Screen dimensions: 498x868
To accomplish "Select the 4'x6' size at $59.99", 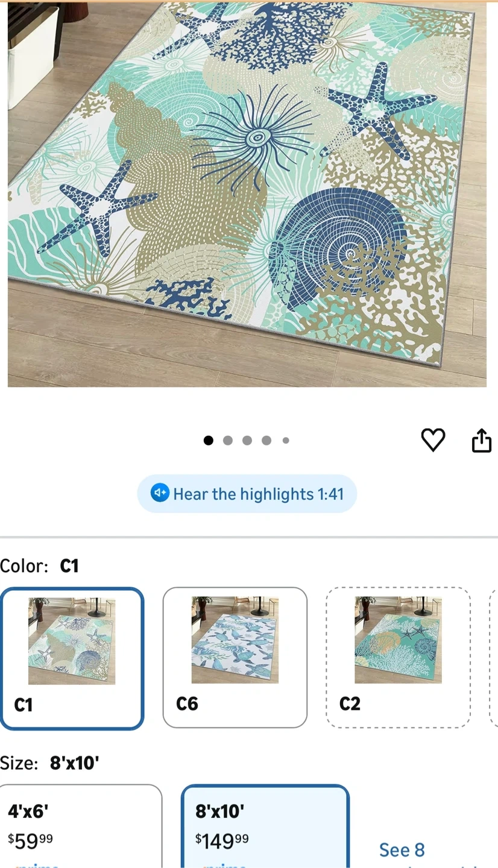I will coord(81,826).
